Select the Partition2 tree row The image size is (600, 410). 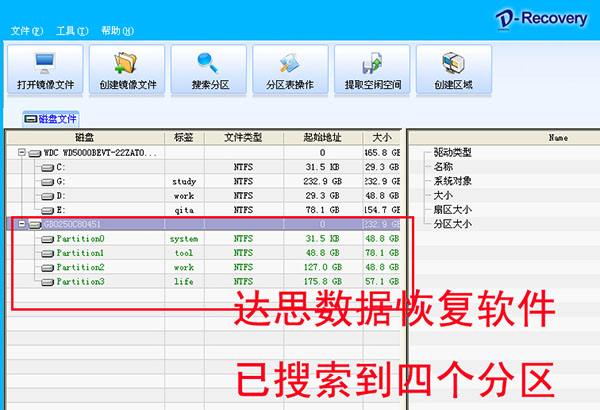click(204, 267)
